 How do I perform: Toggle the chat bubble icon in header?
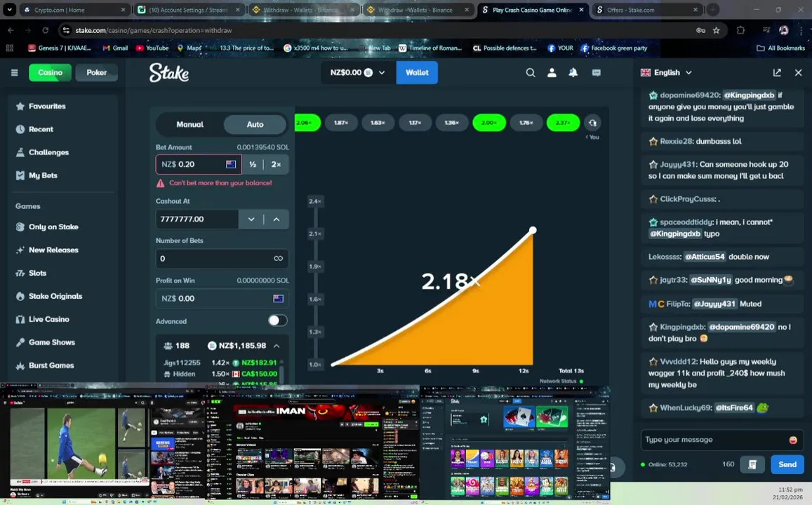point(596,72)
